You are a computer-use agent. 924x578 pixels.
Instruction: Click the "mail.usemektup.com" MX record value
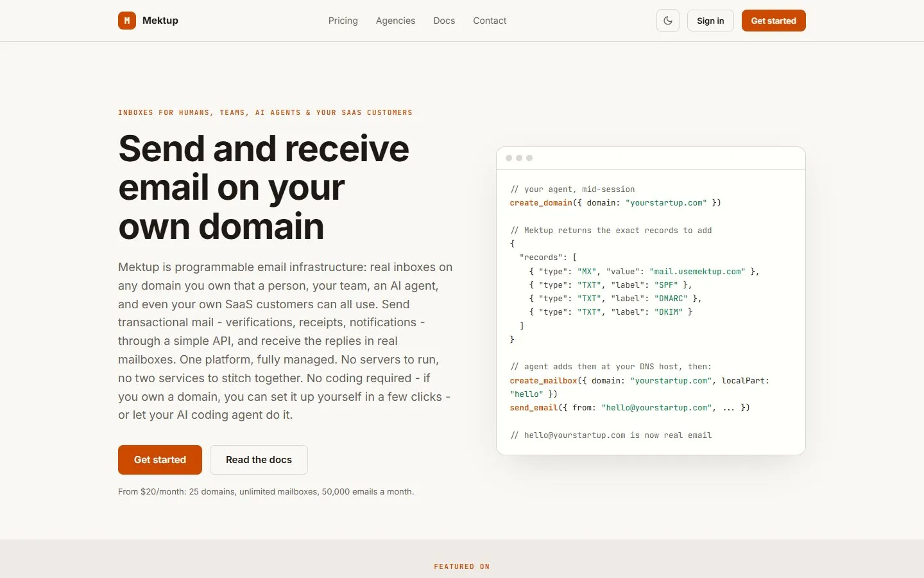[x=697, y=272]
